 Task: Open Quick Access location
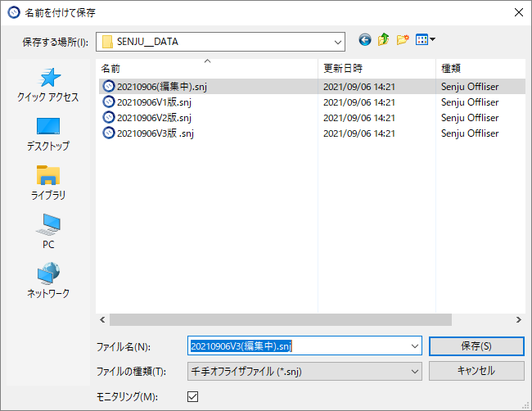48,85
